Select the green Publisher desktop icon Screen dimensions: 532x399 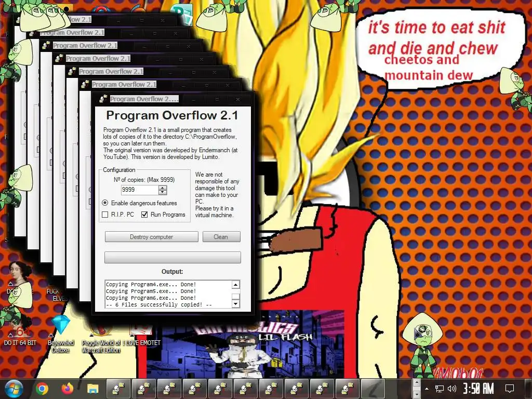182,15
